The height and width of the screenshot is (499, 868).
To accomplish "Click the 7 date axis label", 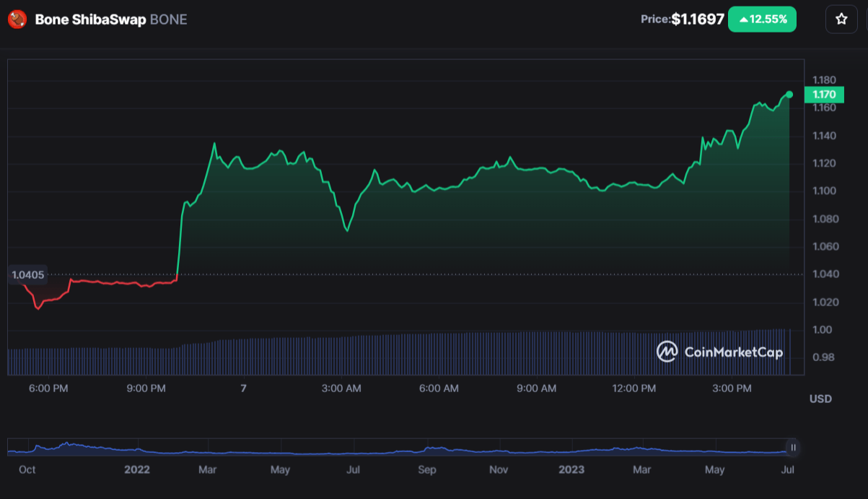I will 244,389.
